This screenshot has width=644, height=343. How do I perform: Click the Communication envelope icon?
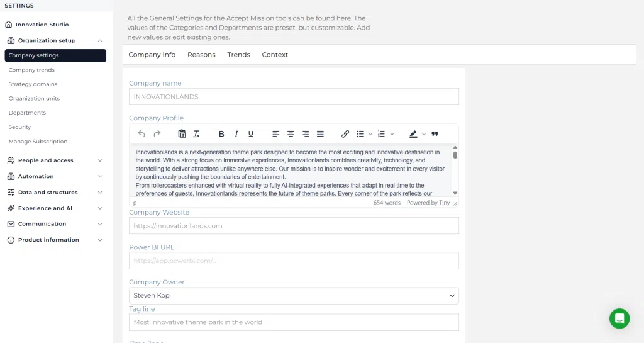point(11,224)
